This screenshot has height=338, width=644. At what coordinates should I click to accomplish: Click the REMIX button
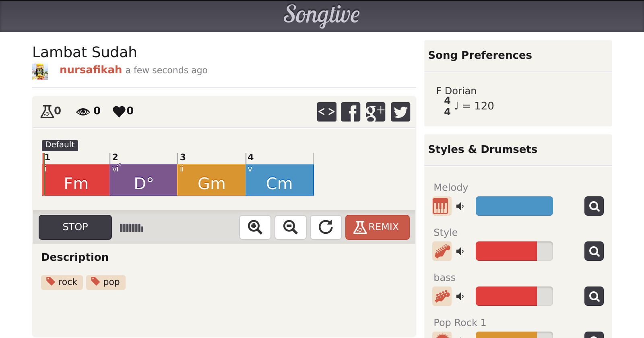click(x=377, y=227)
